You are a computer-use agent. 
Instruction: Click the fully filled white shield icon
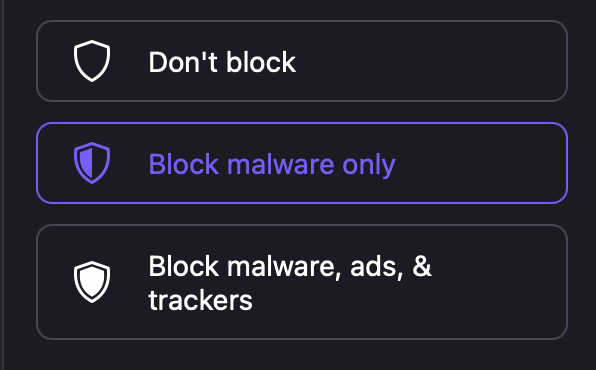point(92,282)
